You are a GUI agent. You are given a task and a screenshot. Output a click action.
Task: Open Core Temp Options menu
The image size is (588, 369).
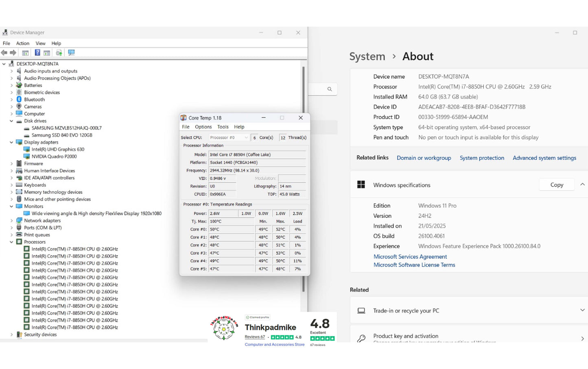tap(203, 127)
